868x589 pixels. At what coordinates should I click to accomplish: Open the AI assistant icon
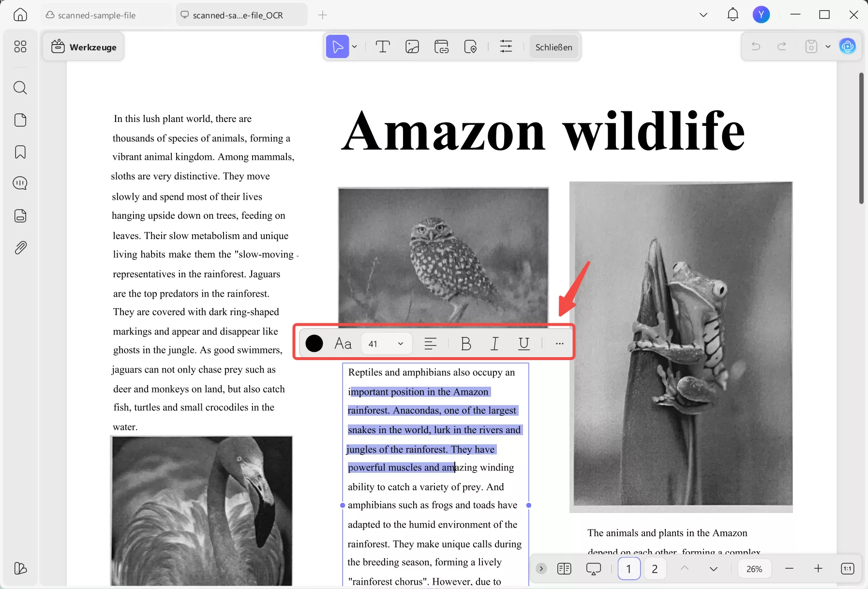[847, 46]
